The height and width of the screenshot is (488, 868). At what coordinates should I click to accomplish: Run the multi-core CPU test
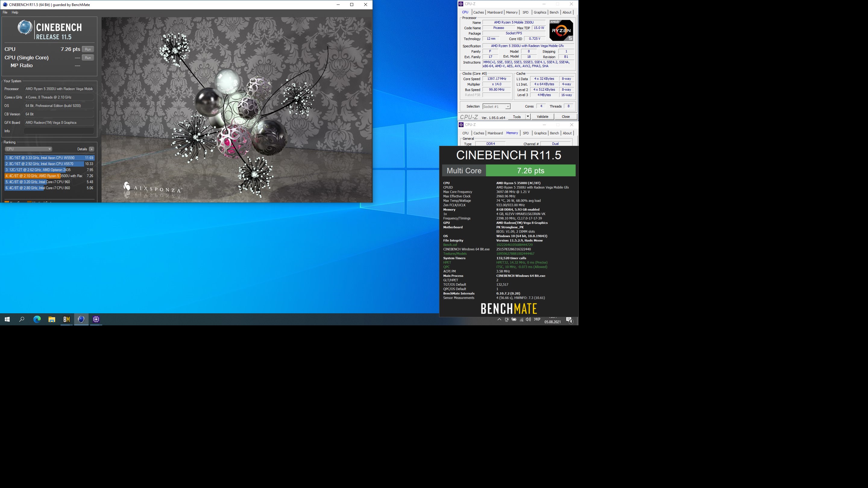[88, 49]
